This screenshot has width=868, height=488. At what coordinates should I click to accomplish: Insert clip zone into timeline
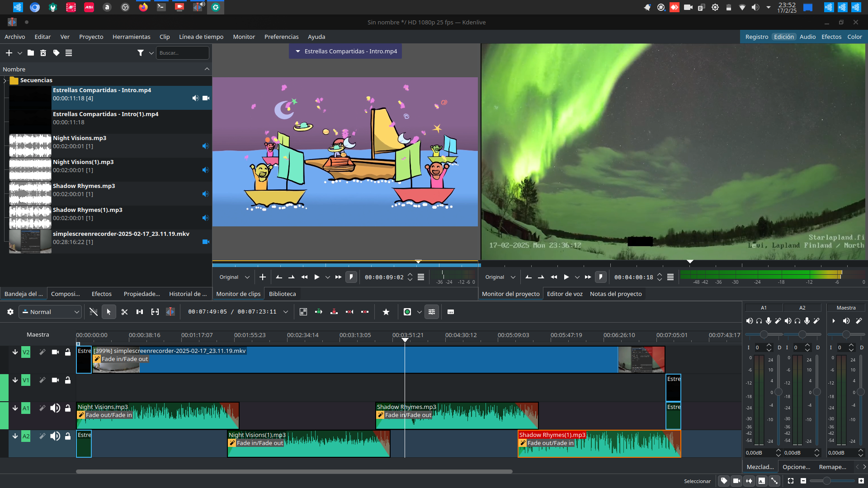[319, 312]
